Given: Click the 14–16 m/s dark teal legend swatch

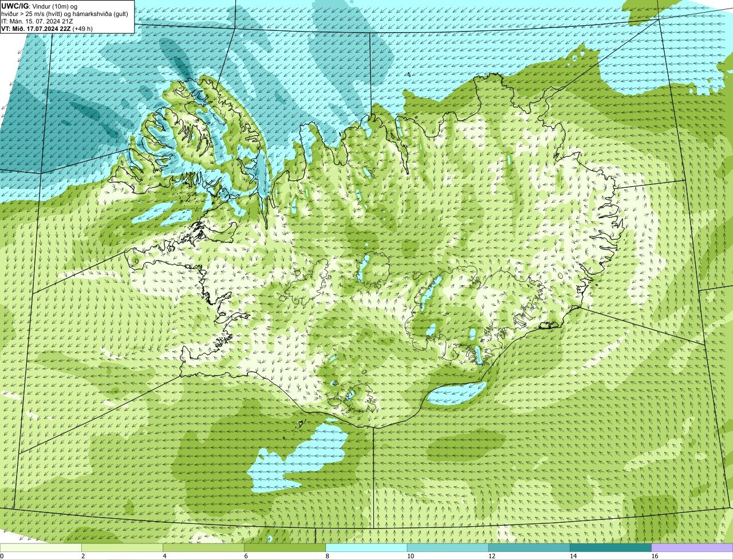Looking at the screenshot, I should [x=611, y=547].
